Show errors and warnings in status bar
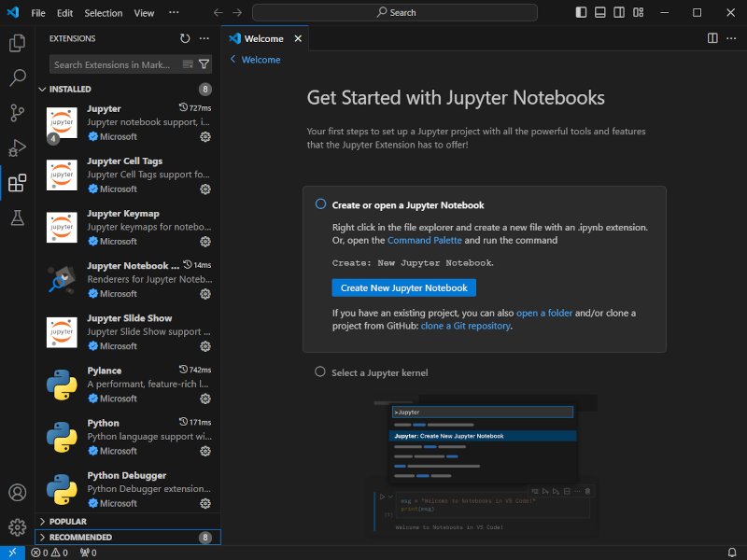747x560 pixels. [x=49, y=553]
